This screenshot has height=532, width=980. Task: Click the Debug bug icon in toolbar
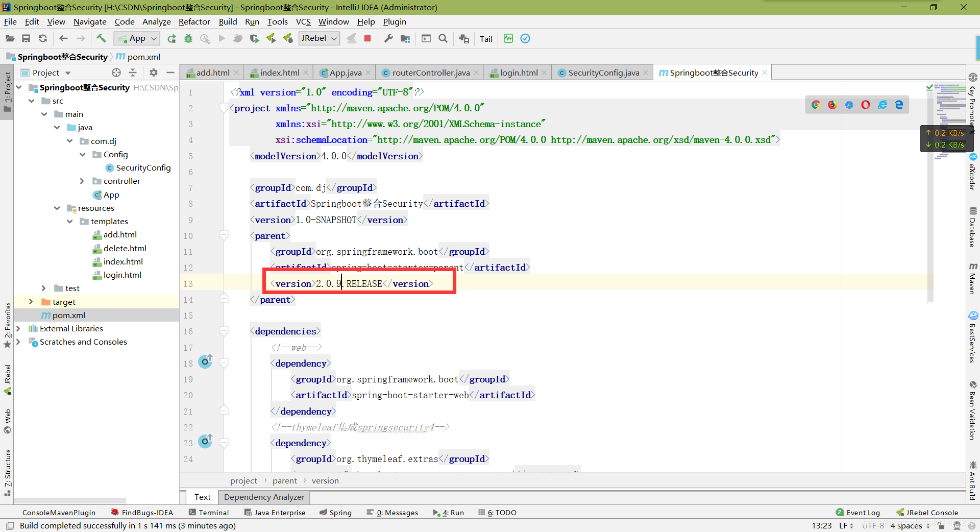tap(188, 38)
